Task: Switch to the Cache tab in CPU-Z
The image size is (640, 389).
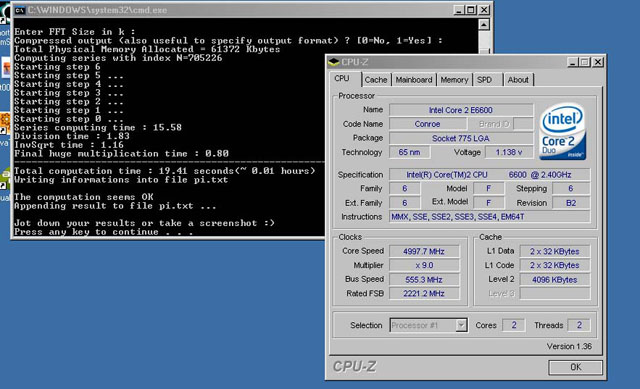Action: coord(376,80)
